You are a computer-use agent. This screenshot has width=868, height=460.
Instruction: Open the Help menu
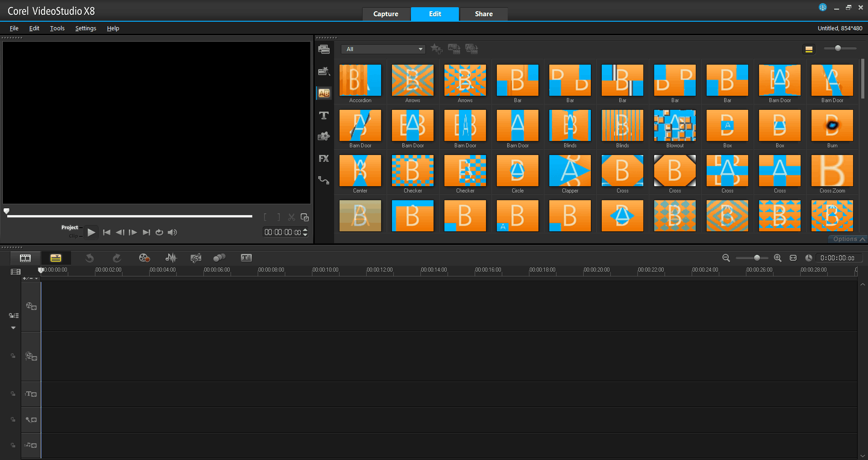click(113, 28)
